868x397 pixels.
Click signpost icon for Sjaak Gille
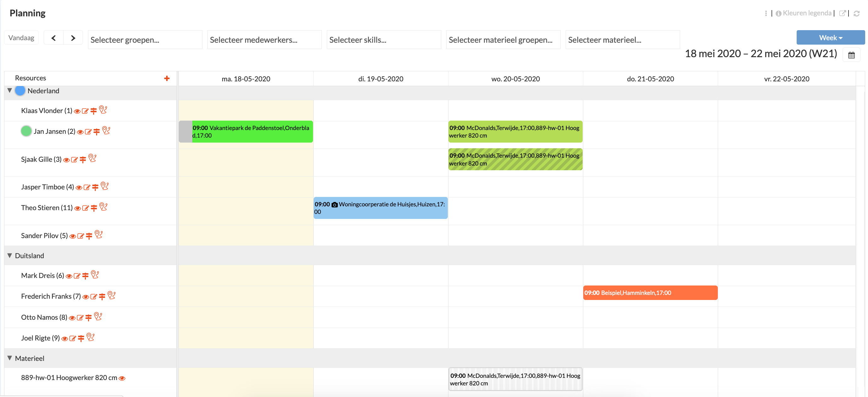coord(83,160)
